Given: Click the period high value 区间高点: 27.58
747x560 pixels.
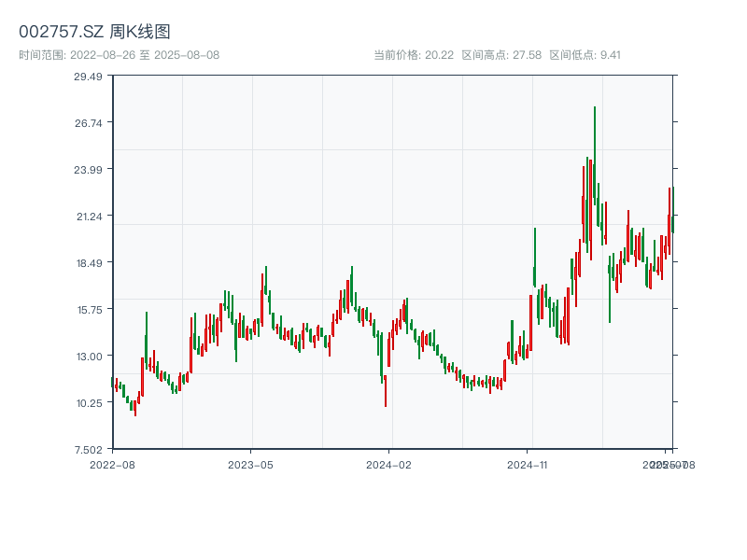Looking at the screenshot, I should (x=501, y=55).
